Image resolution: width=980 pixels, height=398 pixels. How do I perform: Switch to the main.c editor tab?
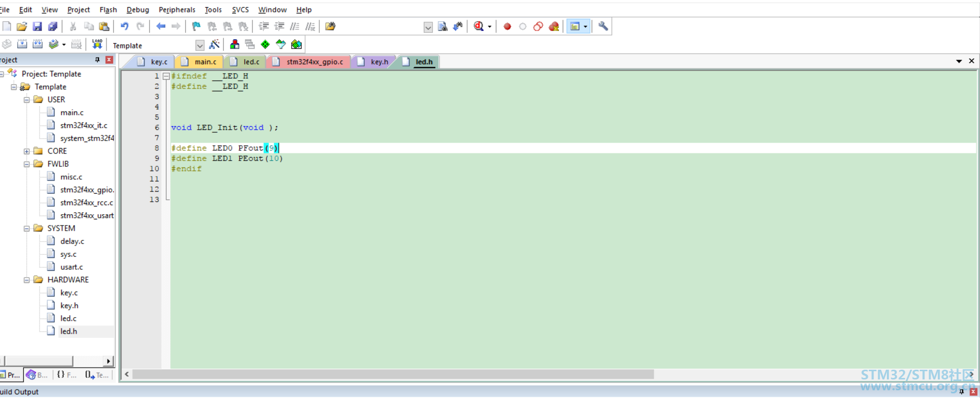[x=199, y=62]
